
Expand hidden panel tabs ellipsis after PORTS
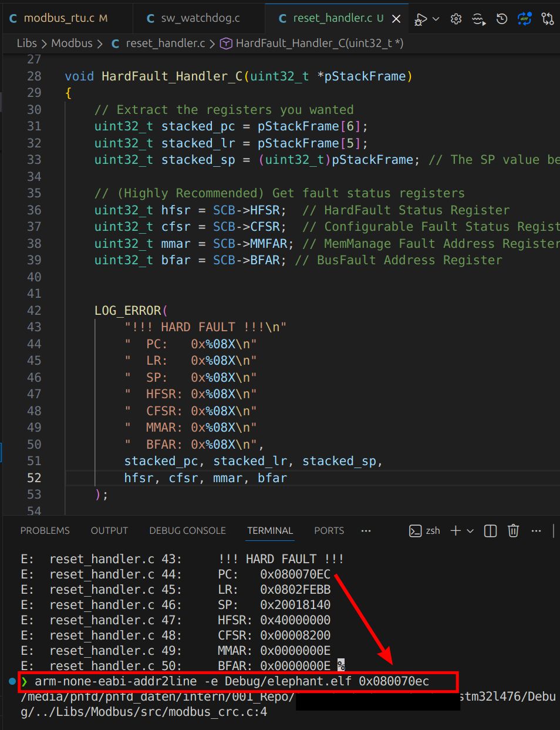[366, 531]
